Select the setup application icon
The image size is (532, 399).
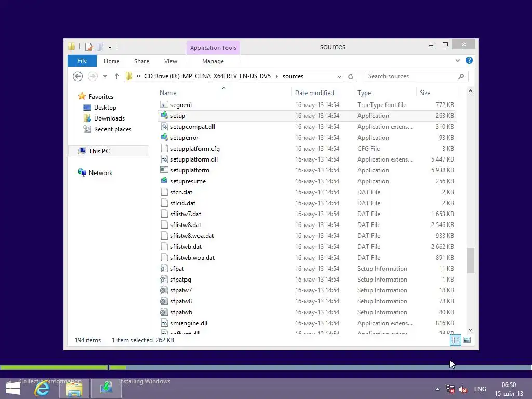tap(164, 115)
